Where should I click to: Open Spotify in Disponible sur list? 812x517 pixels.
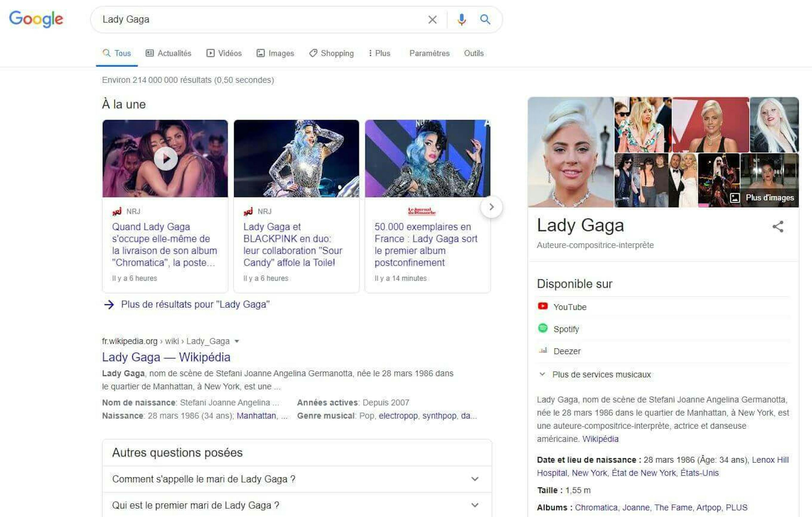pos(566,329)
